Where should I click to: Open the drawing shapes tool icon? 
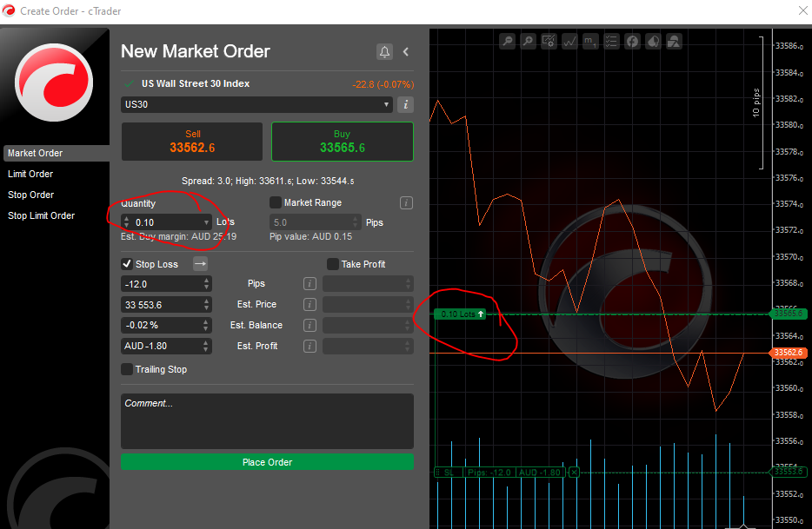pyautogui.click(x=674, y=42)
